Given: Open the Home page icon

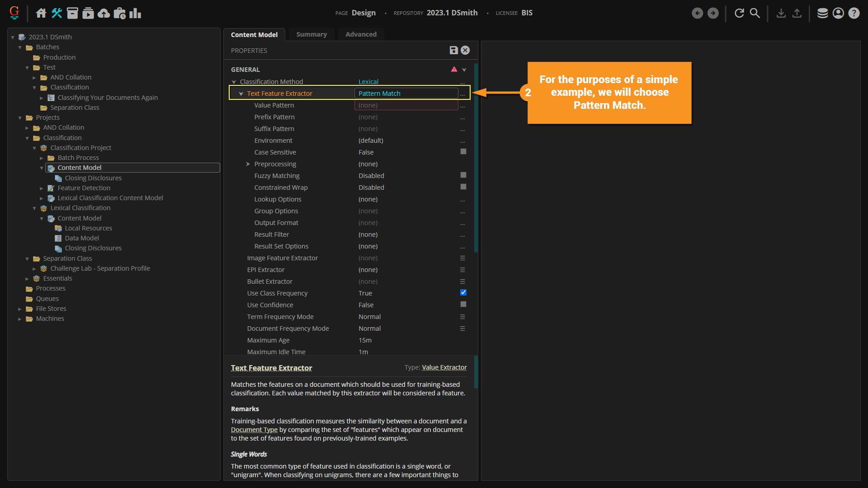Looking at the screenshot, I should point(41,13).
